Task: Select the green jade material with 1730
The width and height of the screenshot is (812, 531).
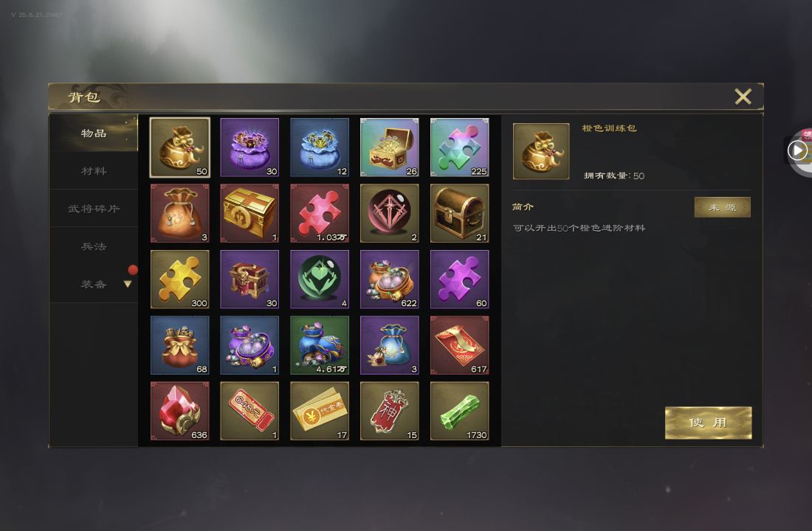Action: point(459,411)
